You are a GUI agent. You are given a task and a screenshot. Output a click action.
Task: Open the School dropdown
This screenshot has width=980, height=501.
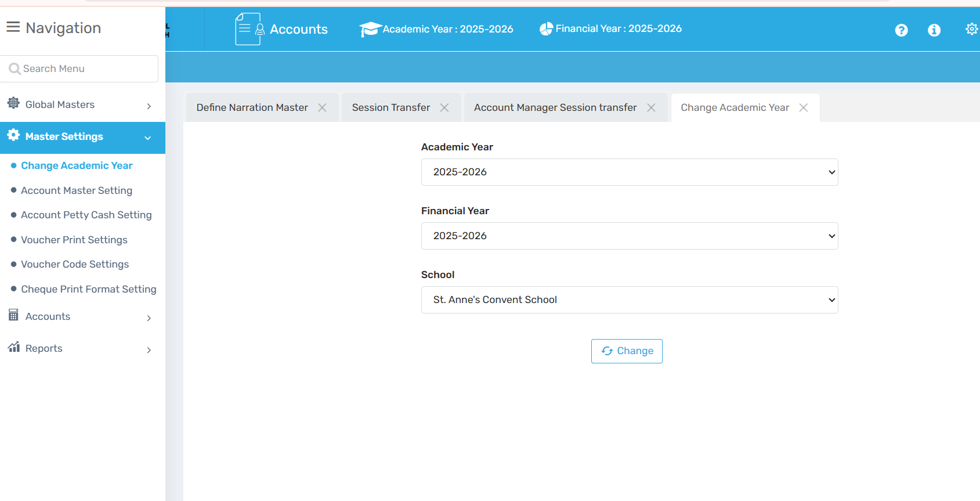tap(630, 300)
